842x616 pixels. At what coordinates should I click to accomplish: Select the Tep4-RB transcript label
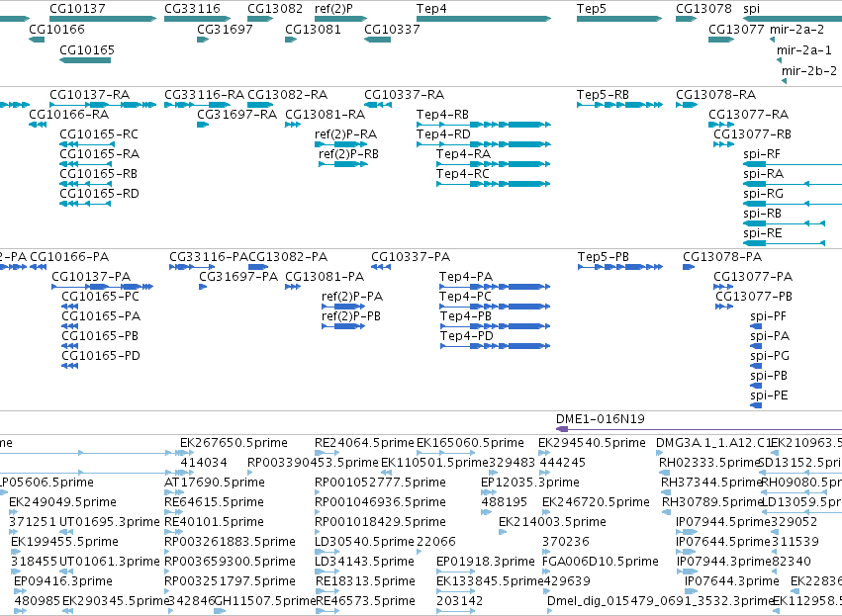(x=442, y=115)
